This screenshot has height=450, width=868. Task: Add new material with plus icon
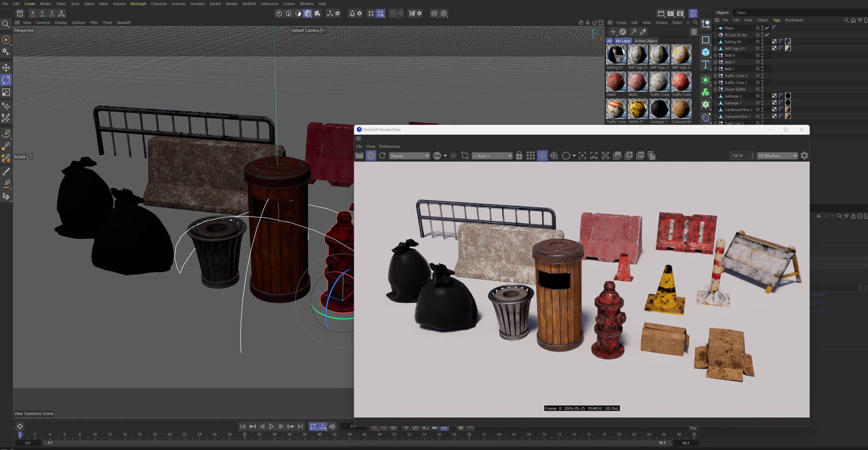coord(613,31)
